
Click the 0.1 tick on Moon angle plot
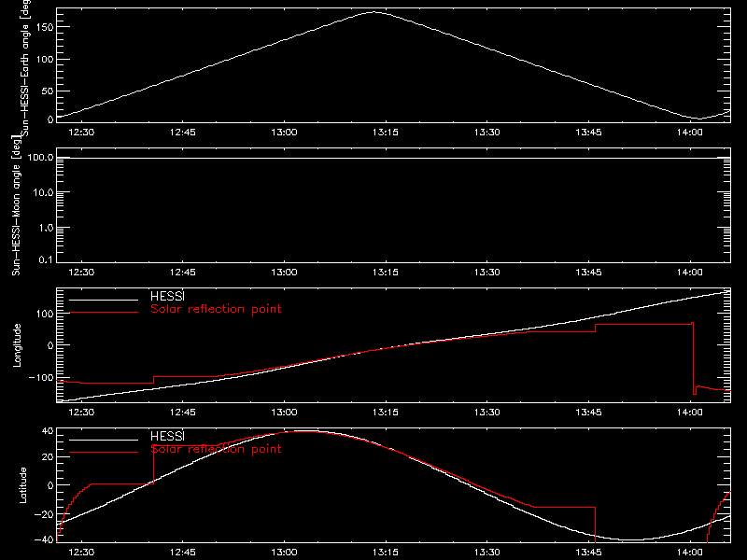[x=46, y=259]
